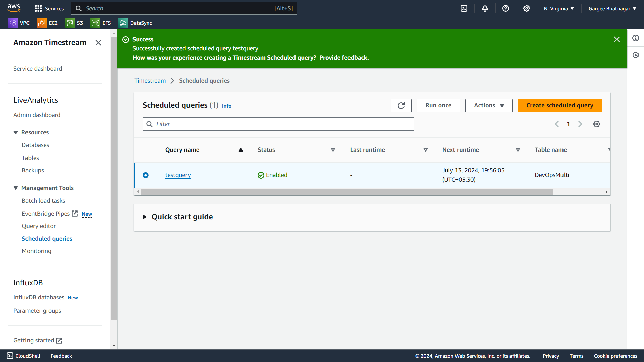The image size is (644, 362).
Task: Select the testquery row radio button
Action: click(x=145, y=175)
